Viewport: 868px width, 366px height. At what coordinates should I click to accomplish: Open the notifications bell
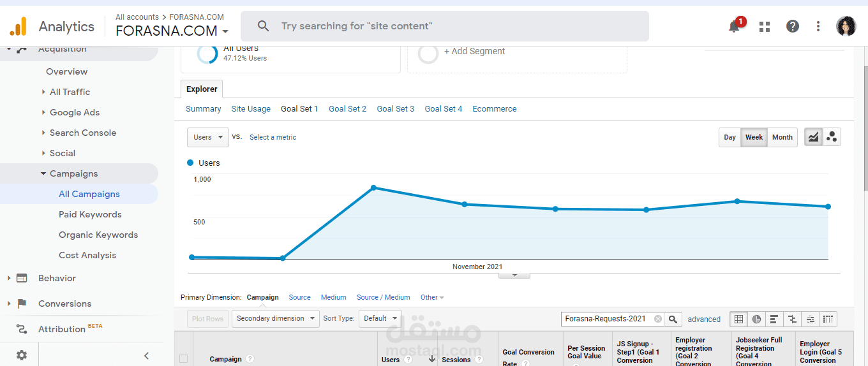[735, 26]
